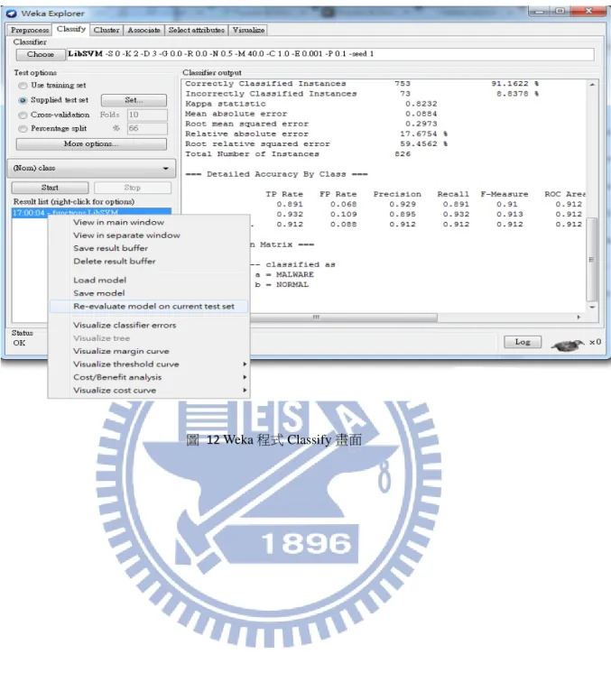Select the 17:00:04 LibSVM result entry
The image size is (611, 700).
point(91,213)
